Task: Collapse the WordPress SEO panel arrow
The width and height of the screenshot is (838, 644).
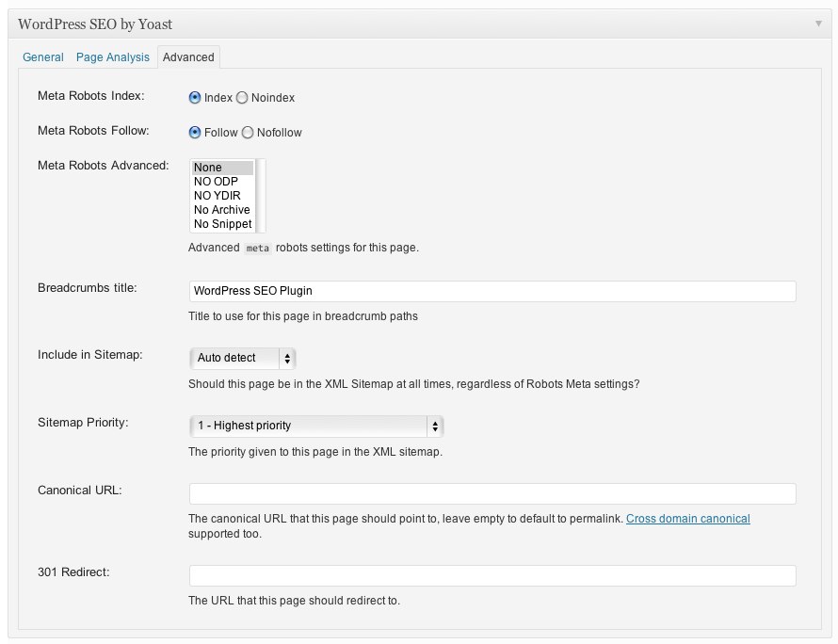Action: tap(818, 24)
